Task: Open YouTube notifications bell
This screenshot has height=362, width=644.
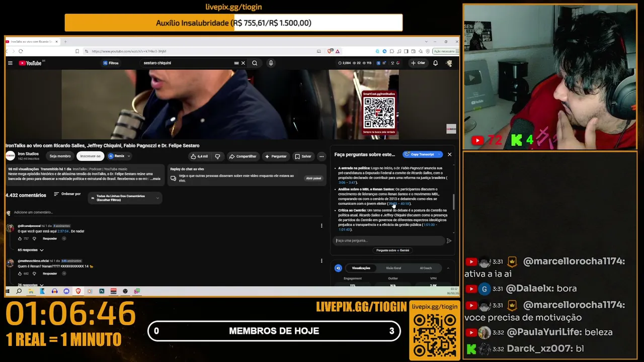Action: [x=435, y=63]
